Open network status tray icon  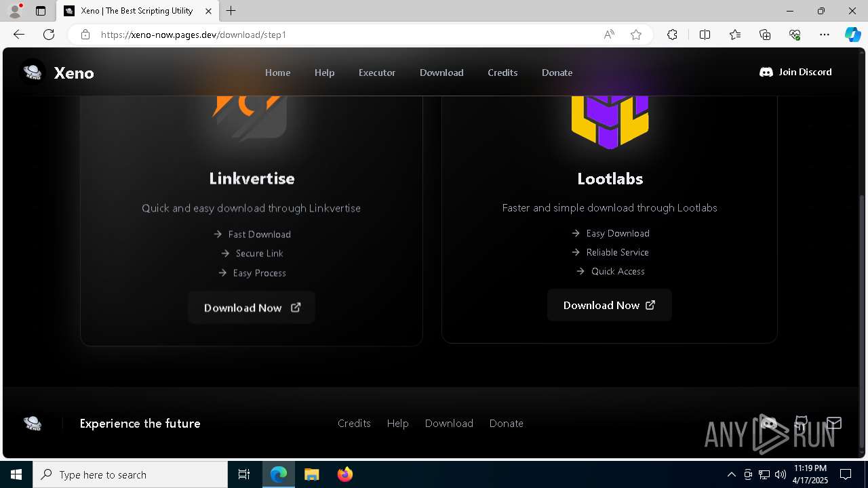(764, 474)
